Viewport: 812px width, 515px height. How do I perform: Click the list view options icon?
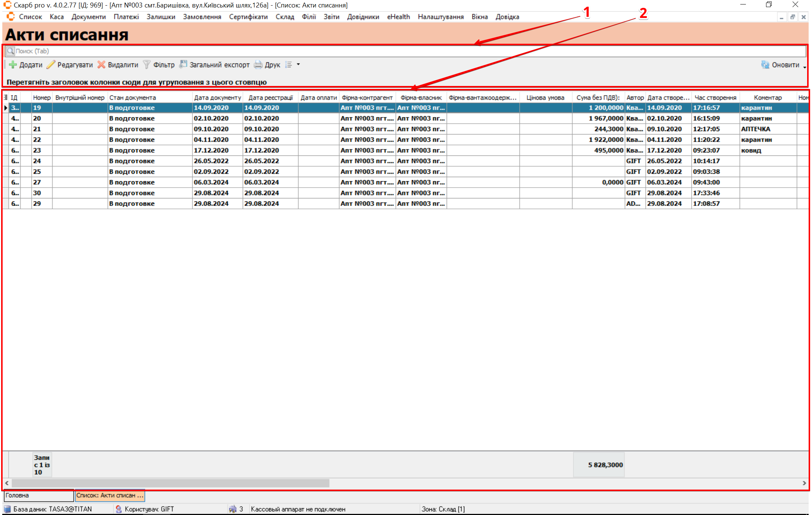[288, 65]
